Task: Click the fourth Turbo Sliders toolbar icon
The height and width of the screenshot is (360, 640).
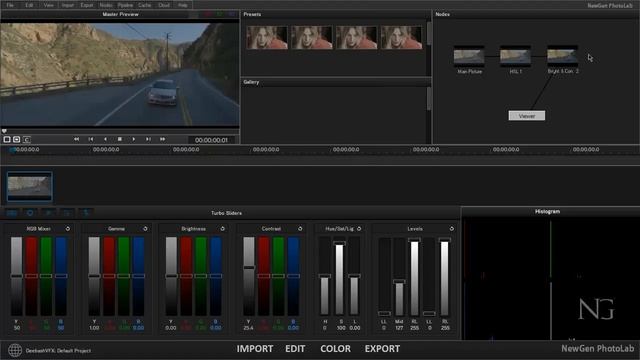Action: click(67, 213)
